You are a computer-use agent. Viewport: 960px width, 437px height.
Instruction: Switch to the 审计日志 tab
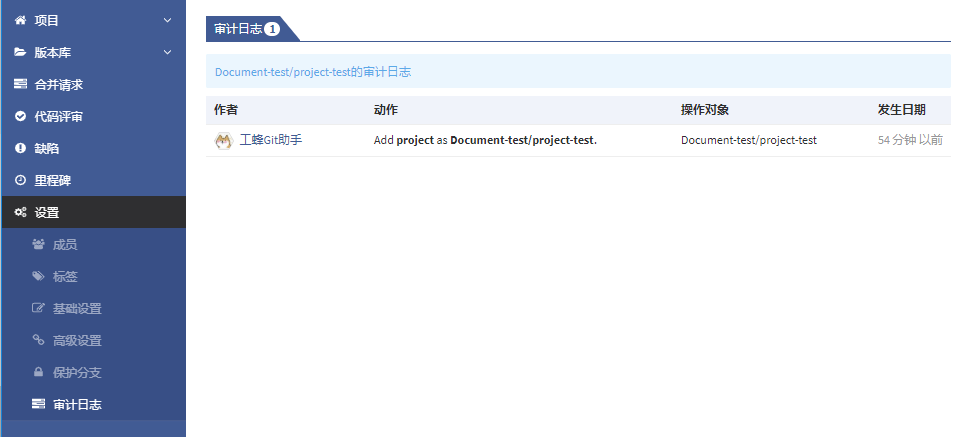coord(246,29)
